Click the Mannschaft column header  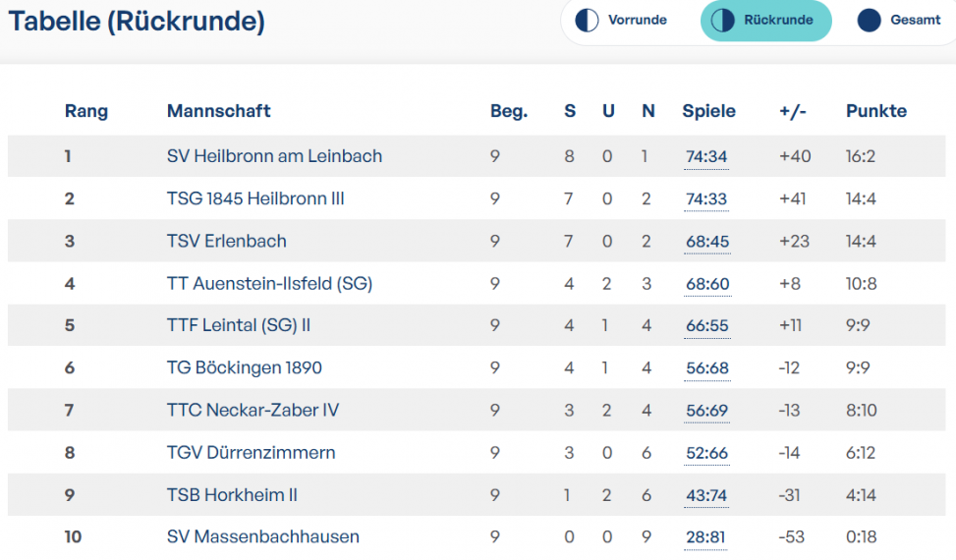(219, 111)
